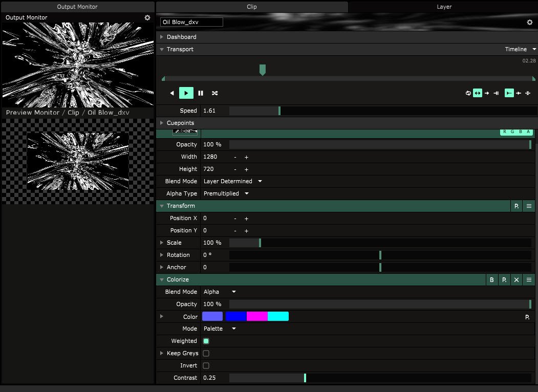Viewport: 538px width, 392px height.
Task: Check the Invert option
Action: coord(206,365)
